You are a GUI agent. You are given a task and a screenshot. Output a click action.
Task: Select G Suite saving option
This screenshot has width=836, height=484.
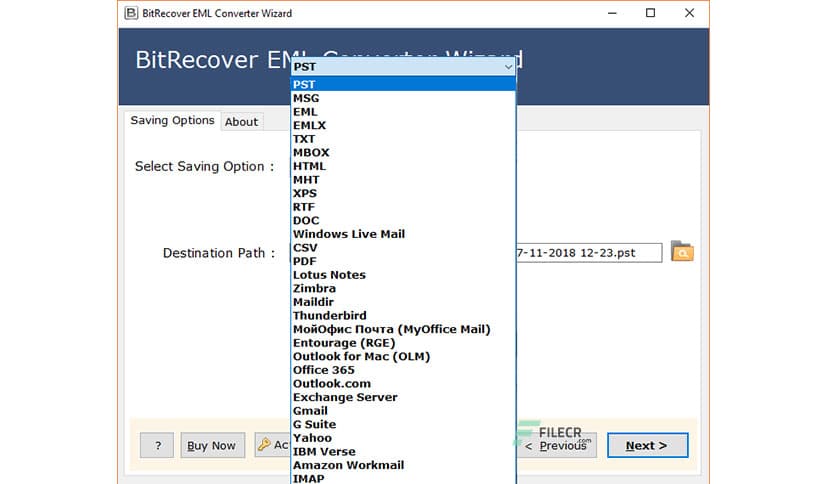coord(404,424)
